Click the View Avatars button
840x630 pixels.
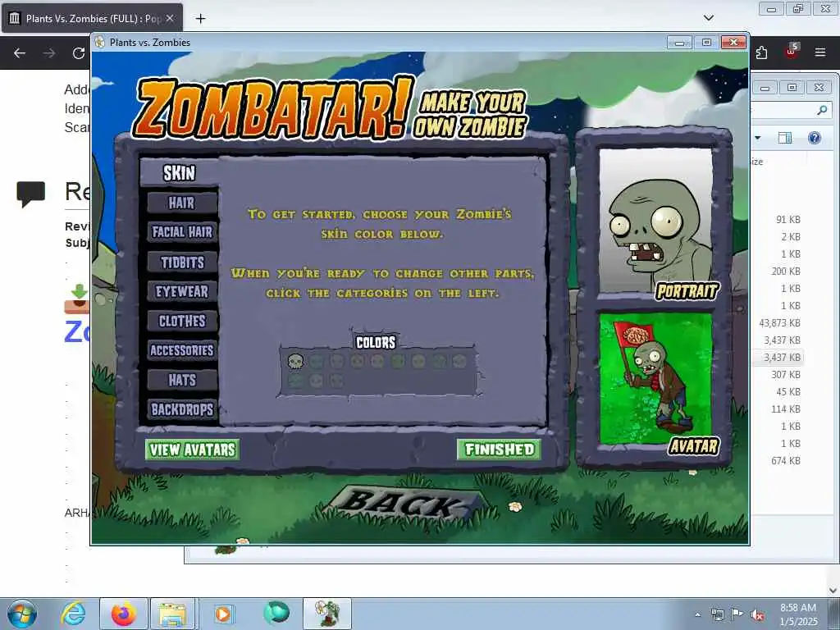[x=192, y=450]
